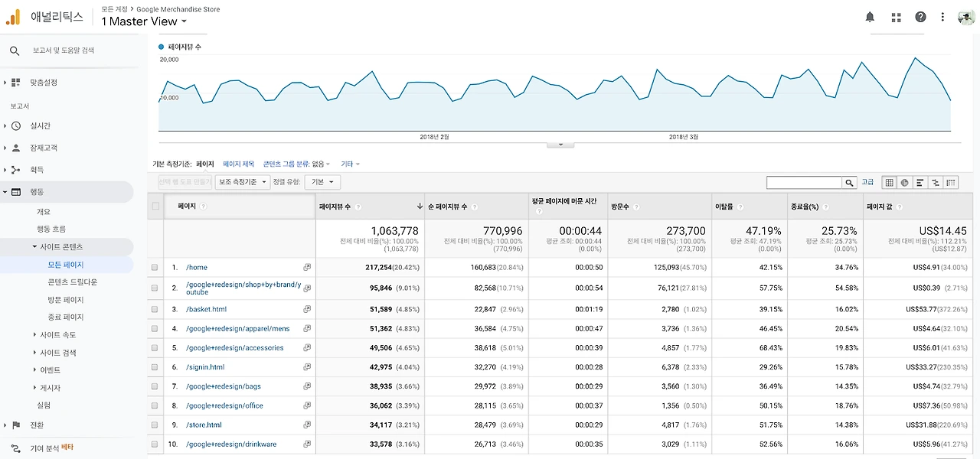980x459 pixels.
Task: Click the user account avatar
Action: pos(966,17)
